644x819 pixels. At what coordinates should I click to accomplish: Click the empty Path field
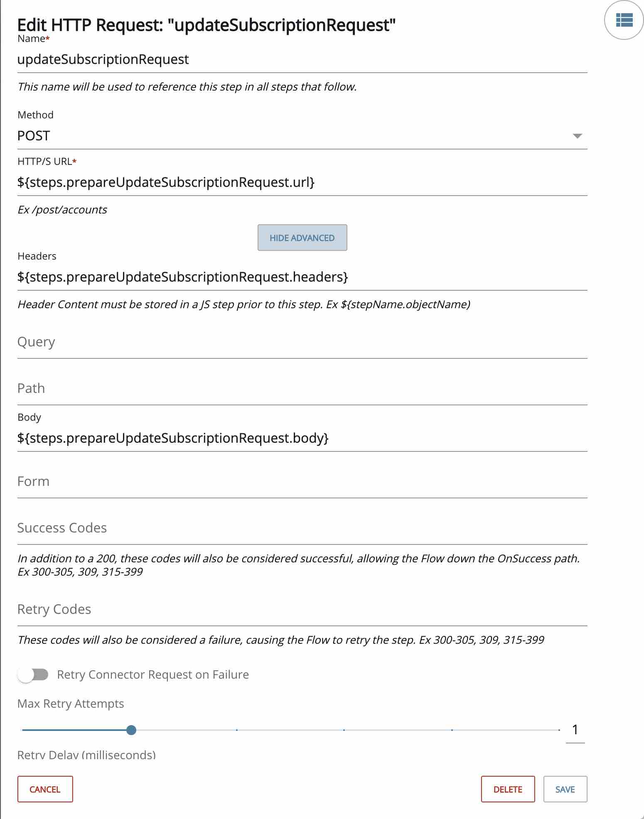[302, 389]
